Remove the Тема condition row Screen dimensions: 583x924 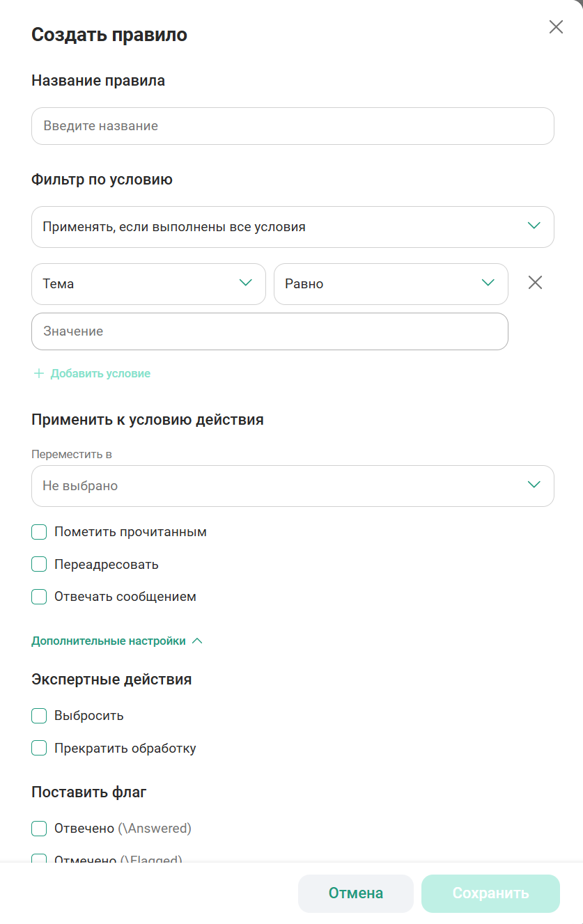tap(534, 283)
